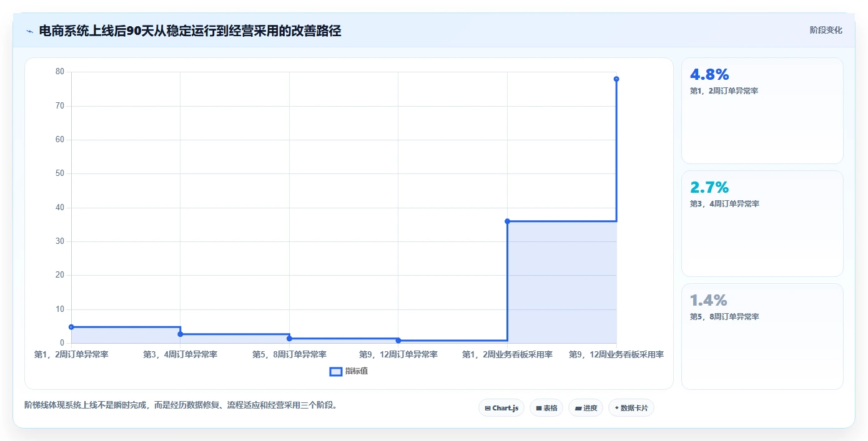The width and height of the screenshot is (868, 441).
Task: Click the data point for 第5，8周订单异常率
Action: [289, 339]
